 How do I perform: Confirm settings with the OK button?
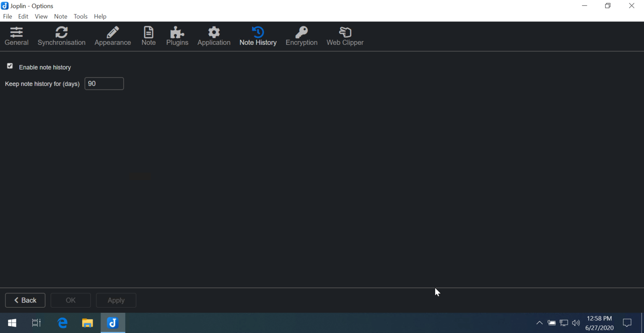(x=70, y=300)
